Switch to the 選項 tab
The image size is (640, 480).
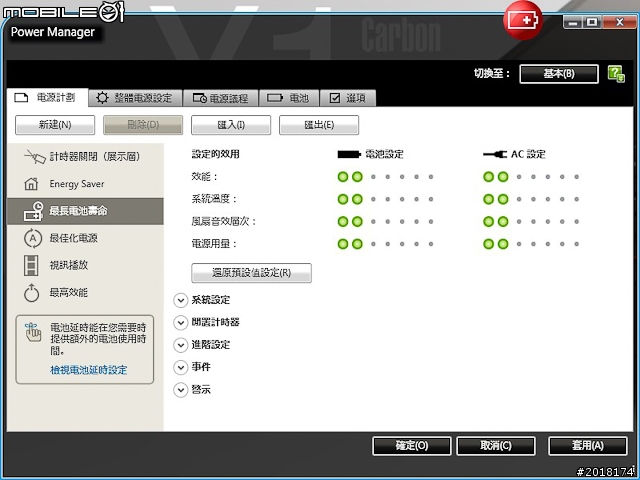[x=348, y=98]
